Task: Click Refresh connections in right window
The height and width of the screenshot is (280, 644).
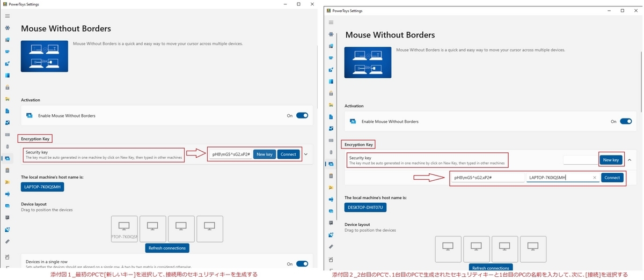Action: (491, 268)
